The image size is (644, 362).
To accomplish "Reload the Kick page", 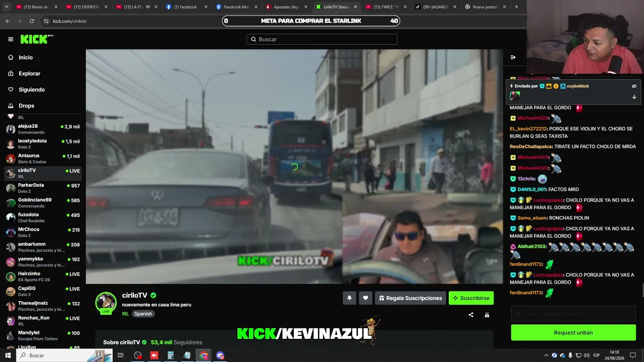I will coord(32,21).
